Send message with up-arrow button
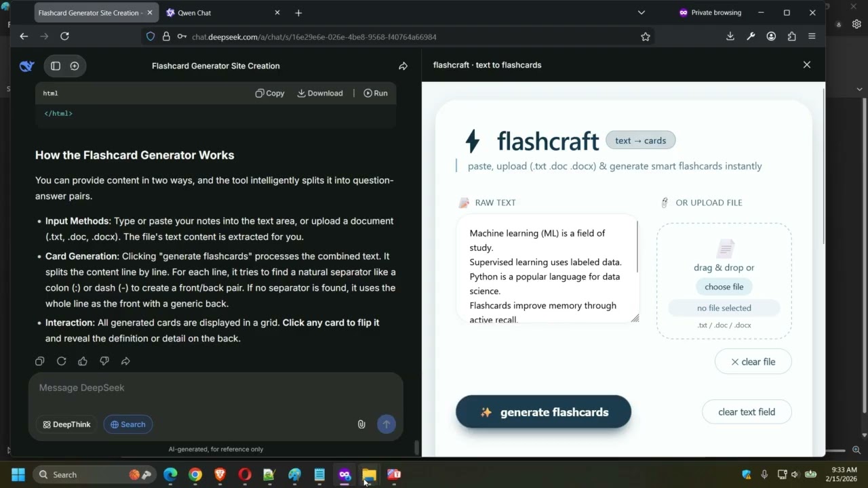Image resolution: width=868 pixels, height=488 pixels. coord(387,424)
